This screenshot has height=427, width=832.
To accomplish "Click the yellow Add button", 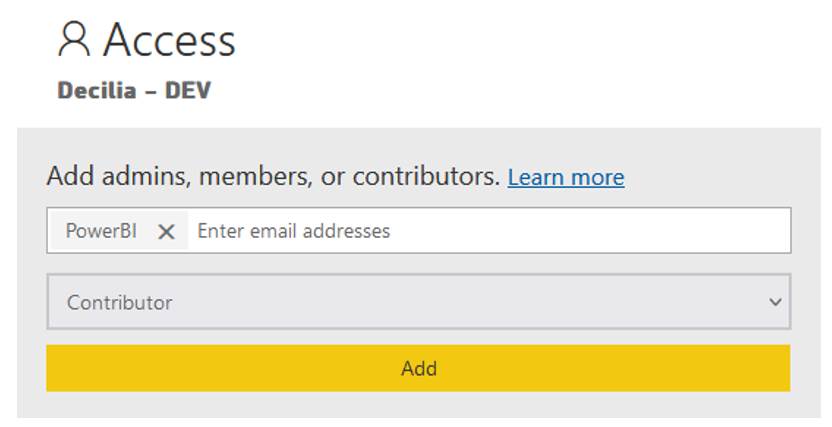I will click(418, 368).
